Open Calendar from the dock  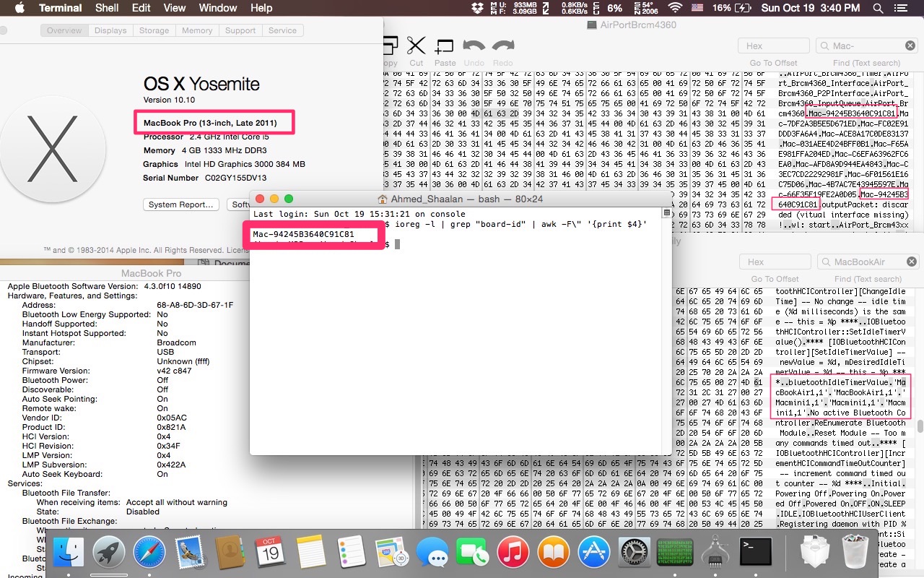tap(271, 553)
